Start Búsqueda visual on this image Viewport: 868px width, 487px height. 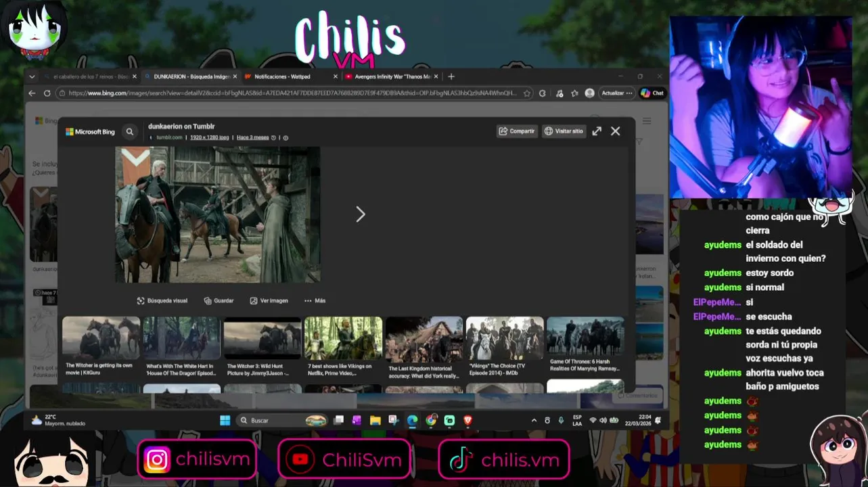(162, 300)
